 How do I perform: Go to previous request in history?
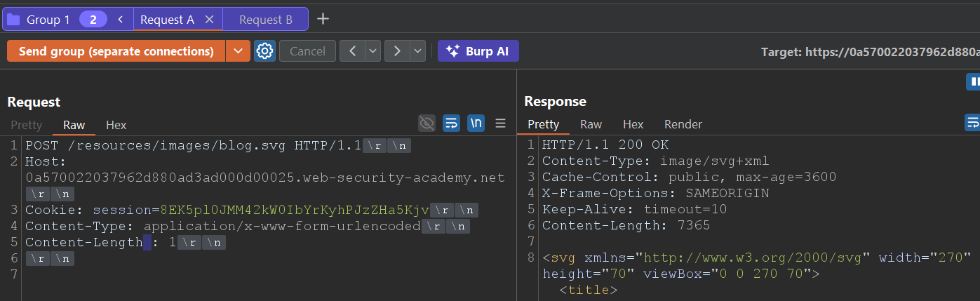coord(352,51)
